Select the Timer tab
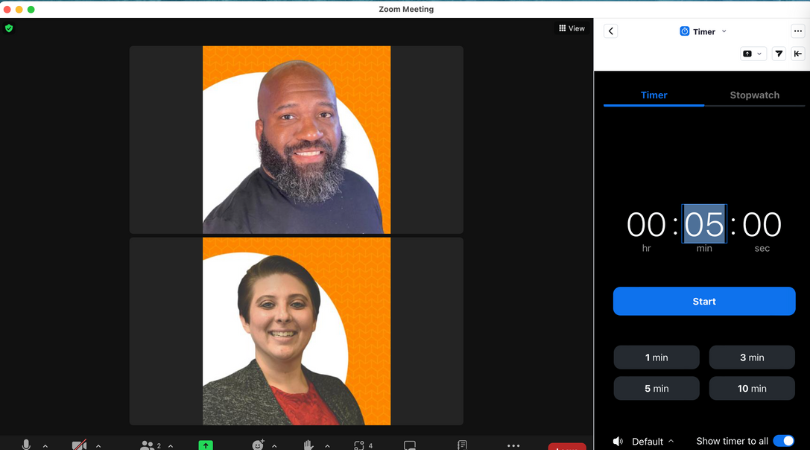 coord(654,95)
